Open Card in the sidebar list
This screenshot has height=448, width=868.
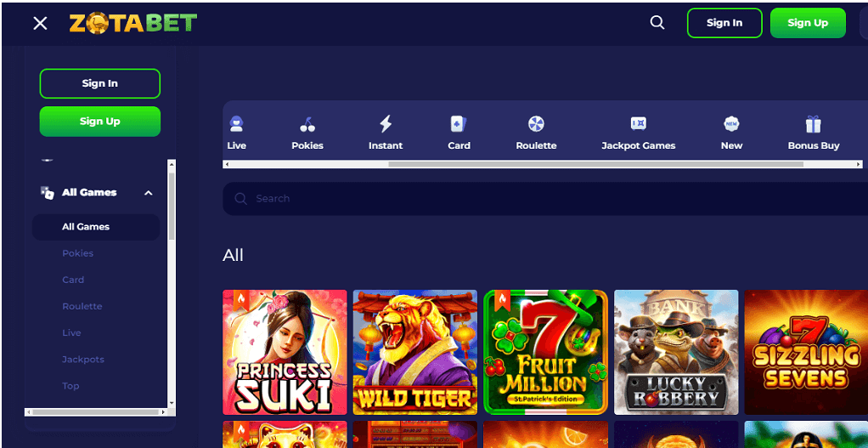click(73, 280)
